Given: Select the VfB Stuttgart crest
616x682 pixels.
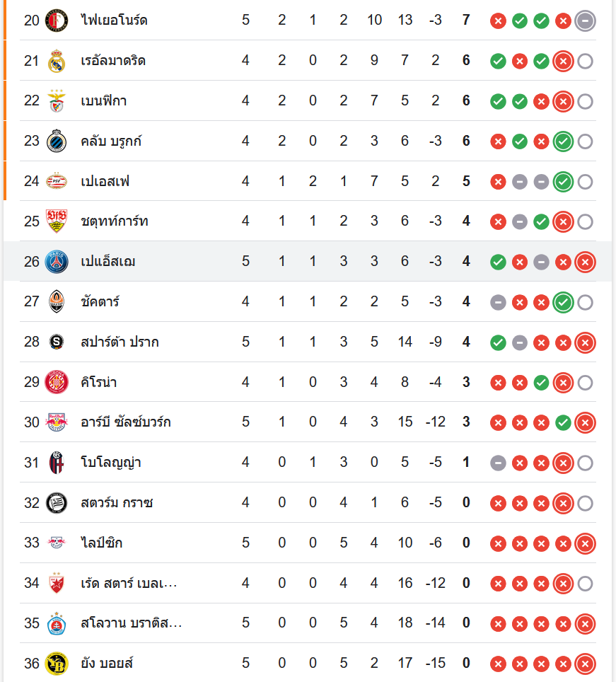Looking at the screenshot, I should tap(56, 221).
